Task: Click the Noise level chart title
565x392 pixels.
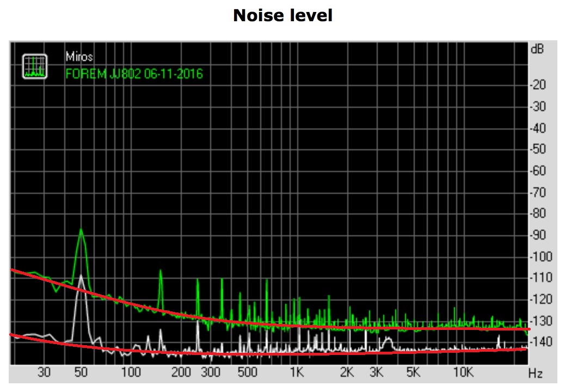Action: click(282, 16)
